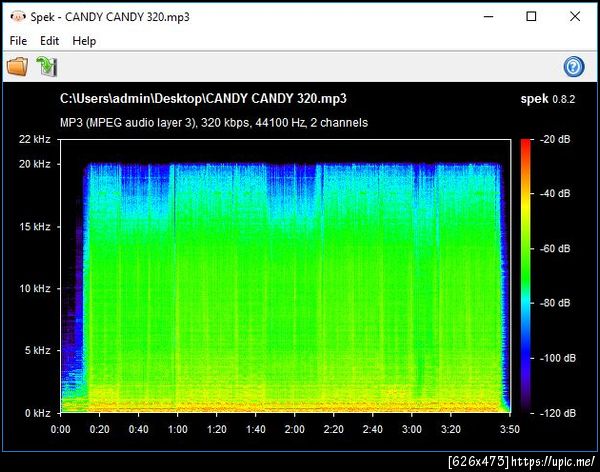600x472 pixels.
Task: Click the 0:40 time axis label
Action: 139,429
